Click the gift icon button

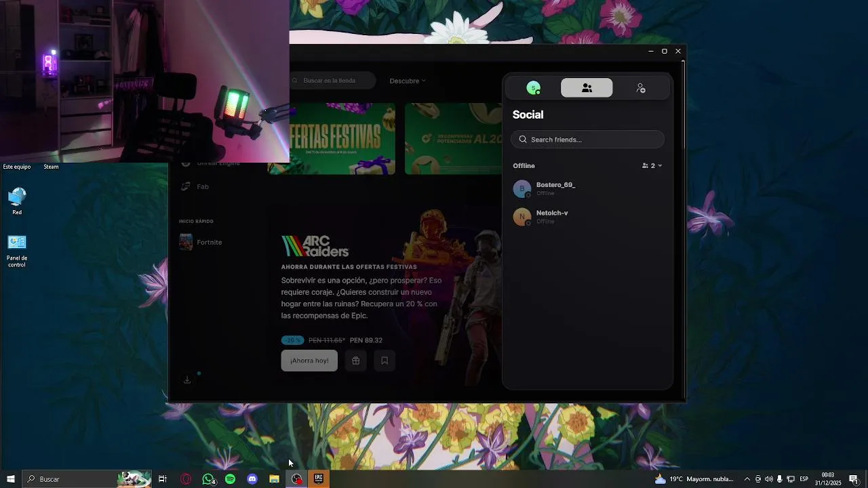[x=356, y=361]
